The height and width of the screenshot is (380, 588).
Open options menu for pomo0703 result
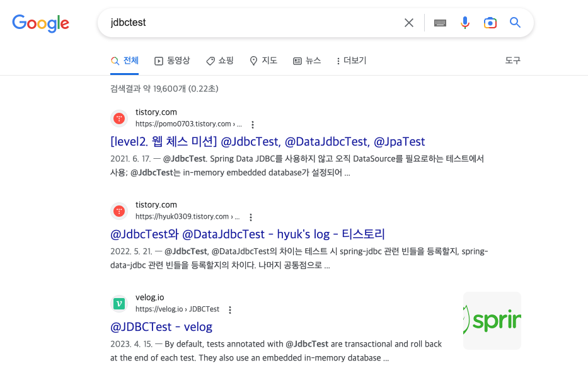253,125
